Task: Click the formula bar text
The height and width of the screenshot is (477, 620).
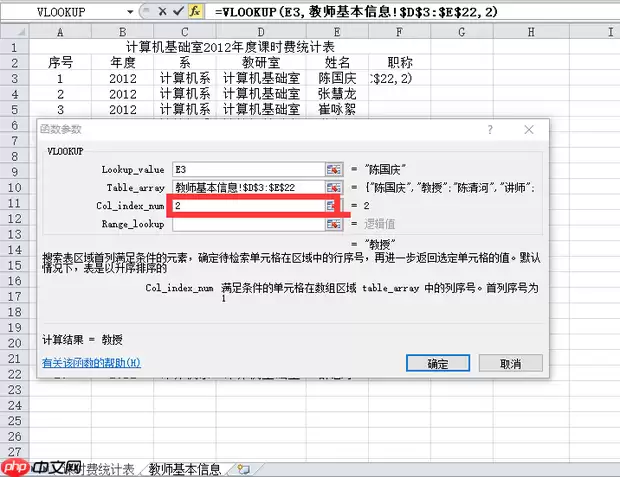Action: [x=356, y=12]
